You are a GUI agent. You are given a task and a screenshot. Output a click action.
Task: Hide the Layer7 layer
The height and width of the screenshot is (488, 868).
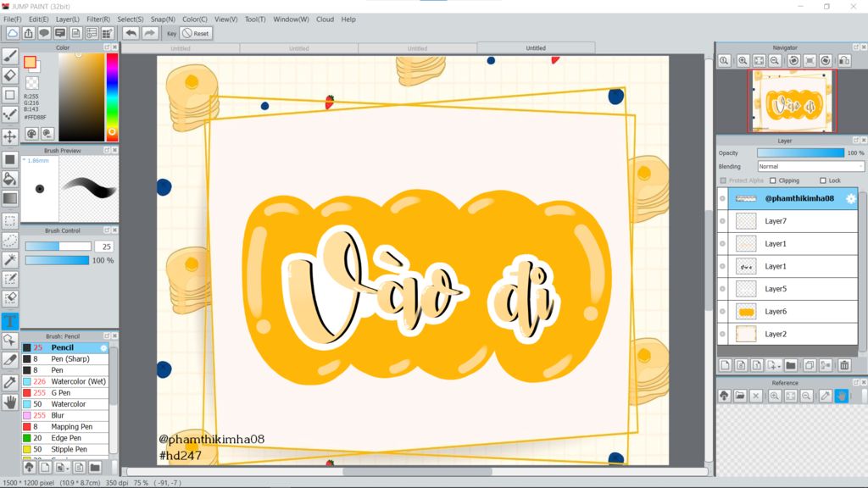click(722, 221)
